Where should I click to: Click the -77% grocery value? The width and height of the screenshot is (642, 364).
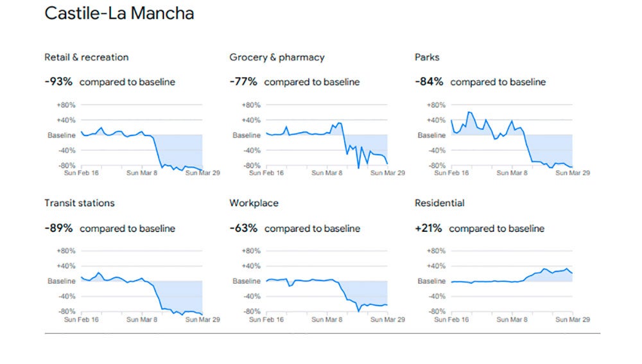point(243,82)
